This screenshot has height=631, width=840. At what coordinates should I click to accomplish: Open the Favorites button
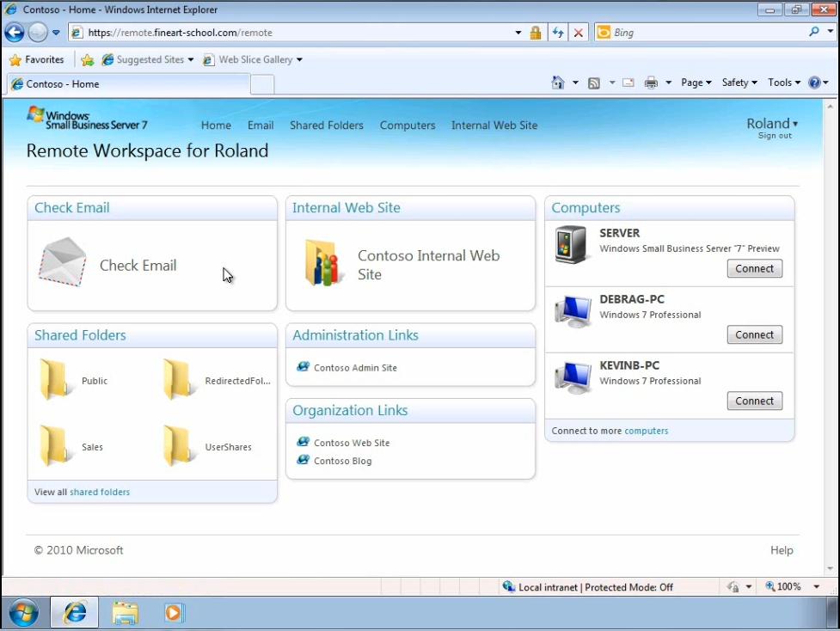pos(36,59)
